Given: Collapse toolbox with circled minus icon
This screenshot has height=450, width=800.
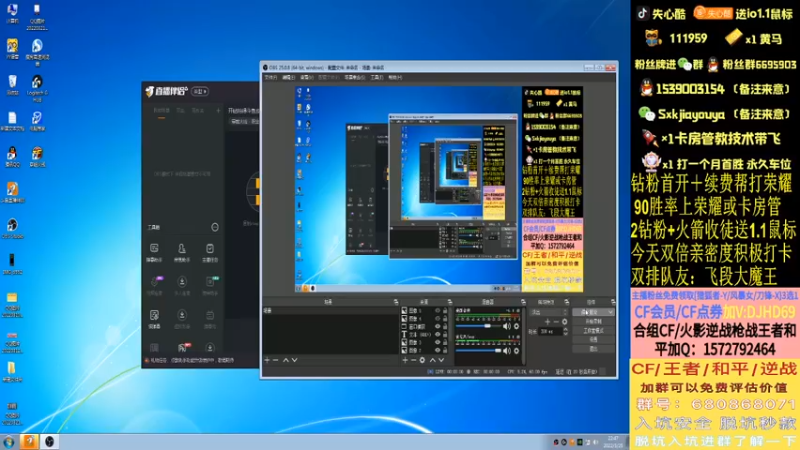Looking at the screenshot, I should (215, 227).
